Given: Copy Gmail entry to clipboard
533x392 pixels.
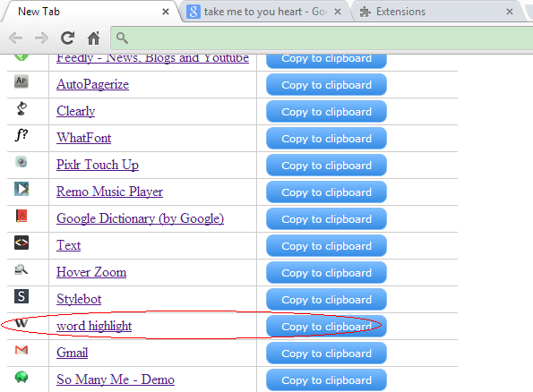Looking at the screenshot, I should 326,354.
